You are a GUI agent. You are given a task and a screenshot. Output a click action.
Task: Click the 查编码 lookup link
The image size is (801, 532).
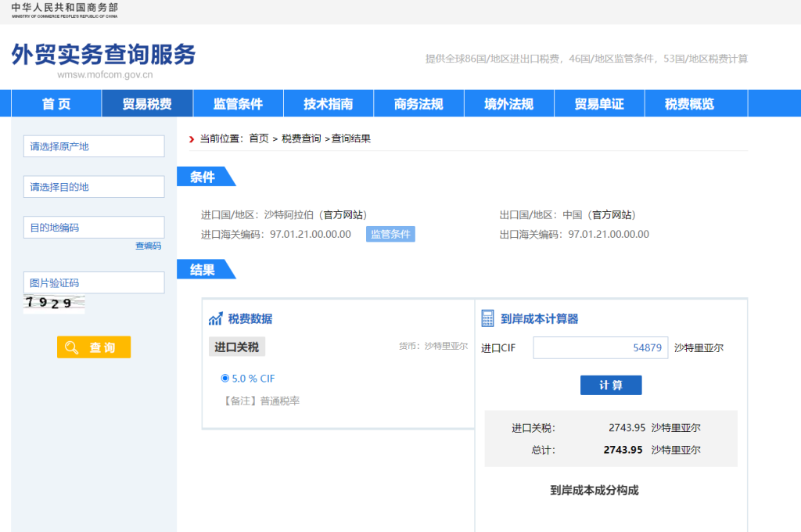point(148,246)
